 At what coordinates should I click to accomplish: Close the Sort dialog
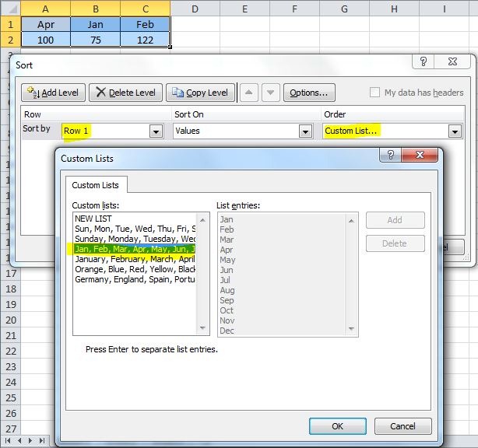(452, 61)
